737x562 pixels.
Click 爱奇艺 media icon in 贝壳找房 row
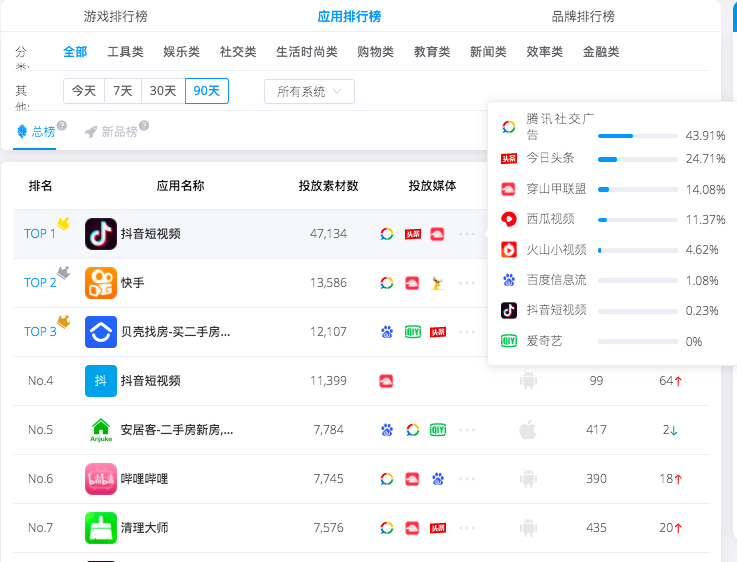click(x=413, y=332)
